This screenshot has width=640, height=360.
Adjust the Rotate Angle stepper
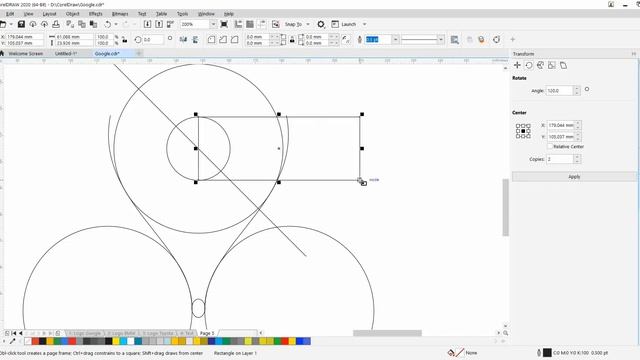pos(577,91)
